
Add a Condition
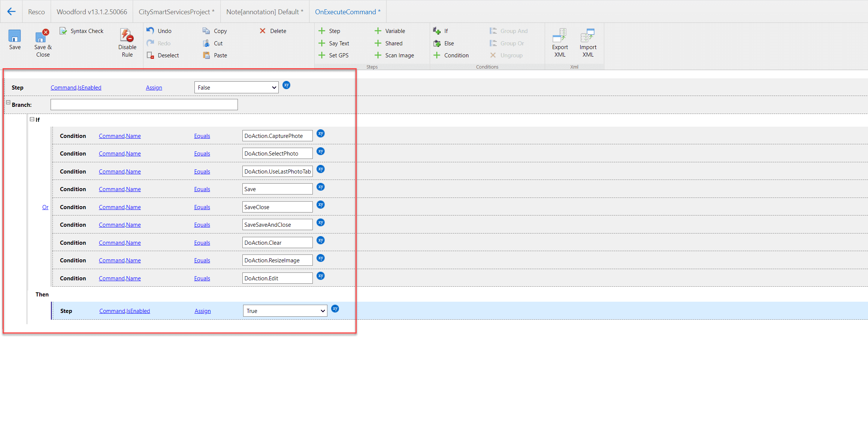click(451, 55)
